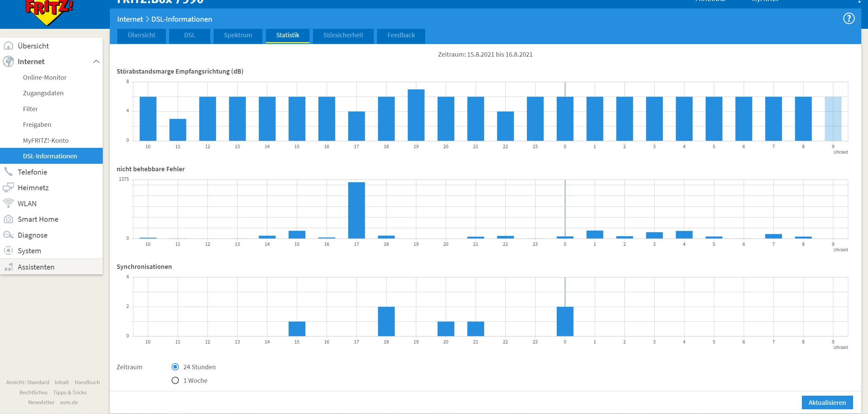This screenshot has width=868, height=414.
Task: Click the 17 Uhr error bar
Action: [x=356, y=210]
